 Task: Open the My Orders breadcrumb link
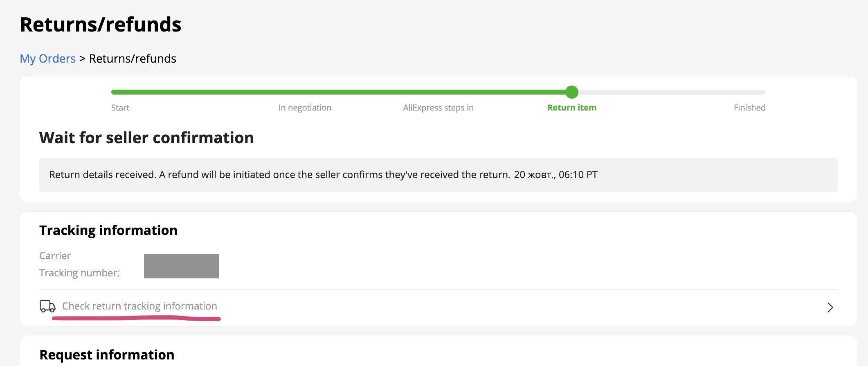click(47, 59)
